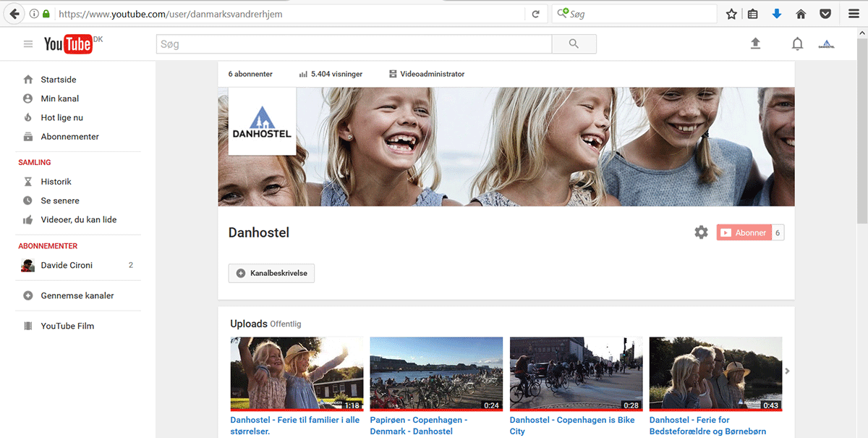The image size is (868, 438).
Task: Show next uploads with the right chevron
Action: (x=788, y=371)
